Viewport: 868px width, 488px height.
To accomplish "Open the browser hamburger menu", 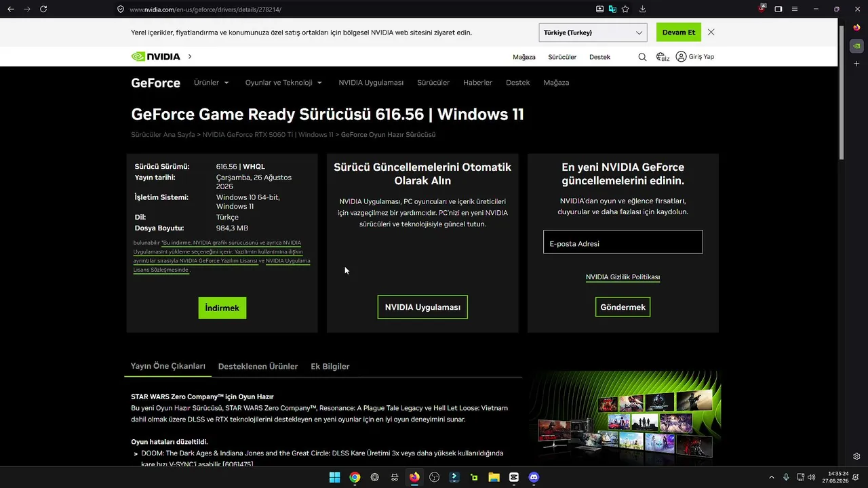I will [x=795, y=9].
